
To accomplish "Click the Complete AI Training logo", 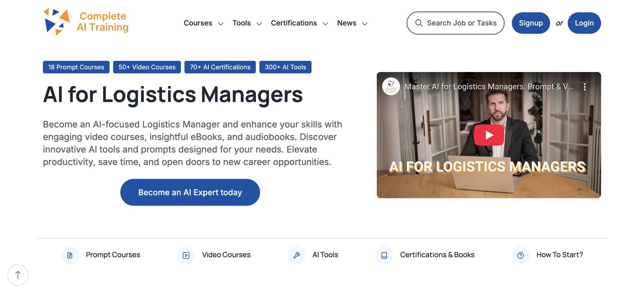I will (x=86, y=22).
